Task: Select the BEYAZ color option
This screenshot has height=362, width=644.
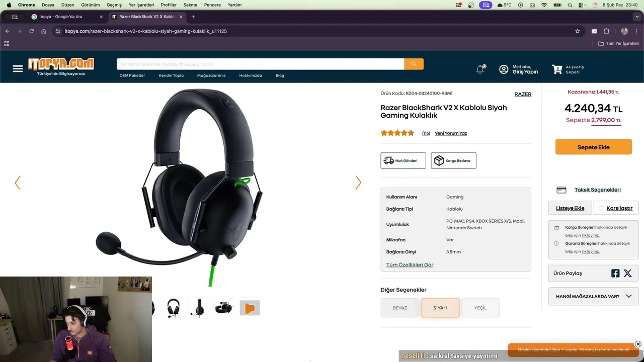Action: click(400, 308)
